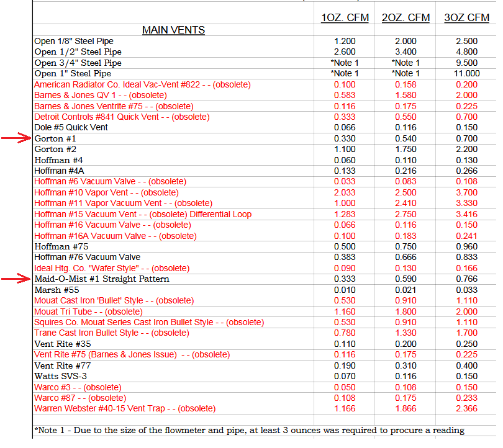The height and width of the screenshot is (448, 503).
Task: Select 'Hoffman #76 Vacuum Valve' label
Action: click(88, 258)
